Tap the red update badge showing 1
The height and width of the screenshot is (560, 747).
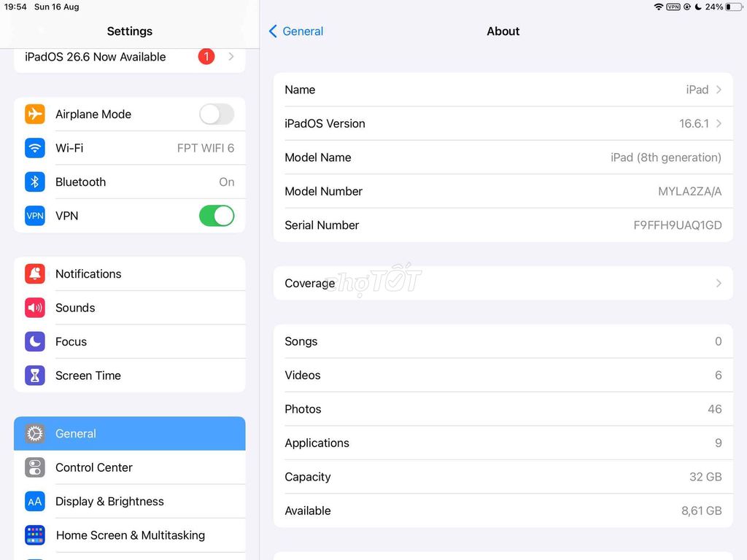206,57
